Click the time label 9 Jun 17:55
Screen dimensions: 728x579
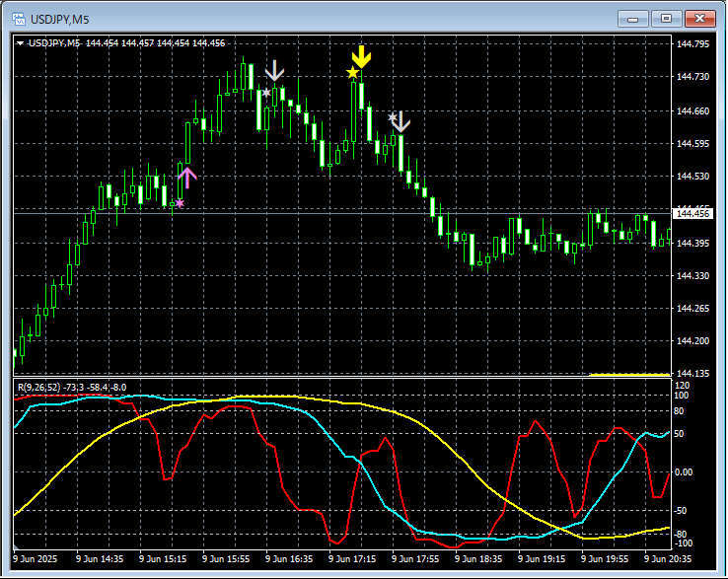[x=415, y=559]
